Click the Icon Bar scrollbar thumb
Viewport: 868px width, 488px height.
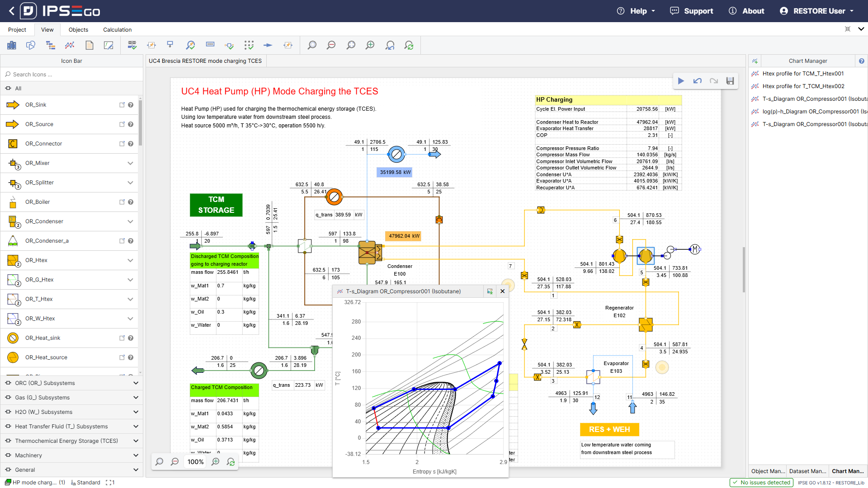coord(141,123)
